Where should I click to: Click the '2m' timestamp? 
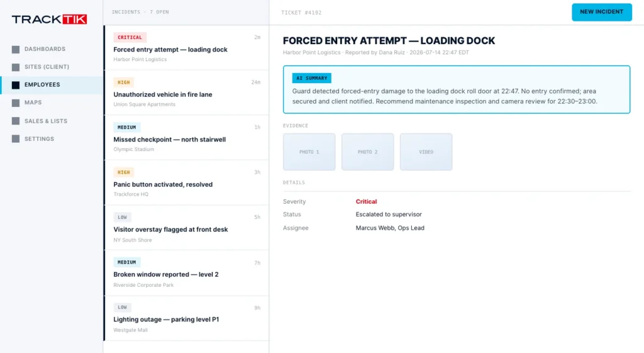(x=257, y=37)
